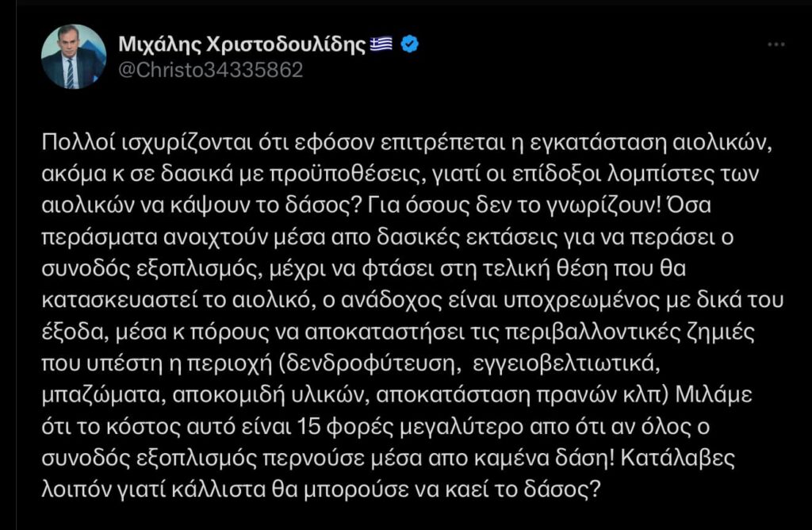
Task: Click the blue verified checkmark badge
Action: point(410,44)
